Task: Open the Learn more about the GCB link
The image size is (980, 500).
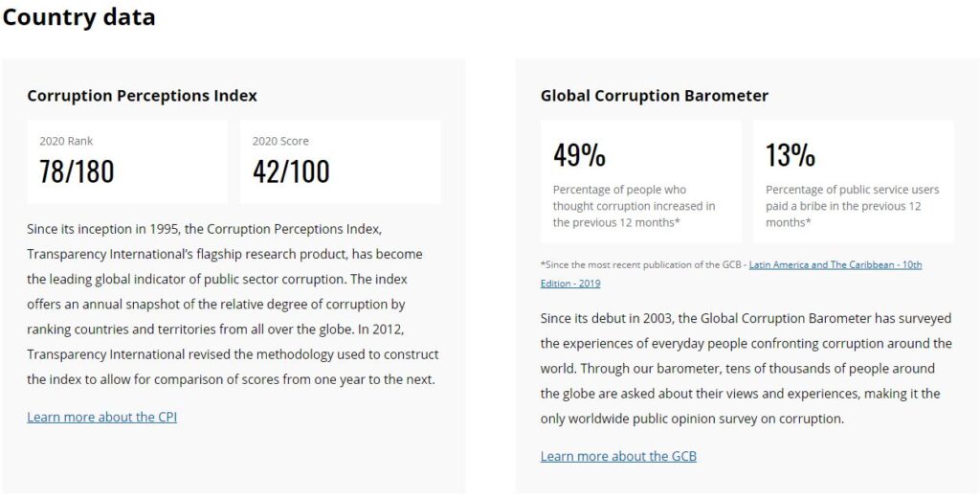Action: click(x=618, y=456)
